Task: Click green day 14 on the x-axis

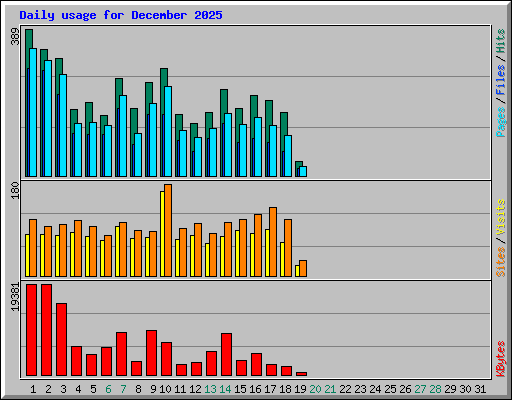Action: coord(225,389)
